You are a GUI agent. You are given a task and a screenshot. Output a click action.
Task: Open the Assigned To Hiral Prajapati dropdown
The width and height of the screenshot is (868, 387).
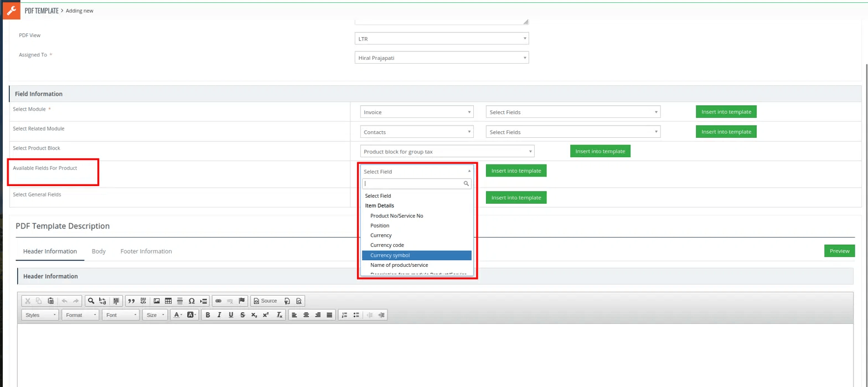442,58
